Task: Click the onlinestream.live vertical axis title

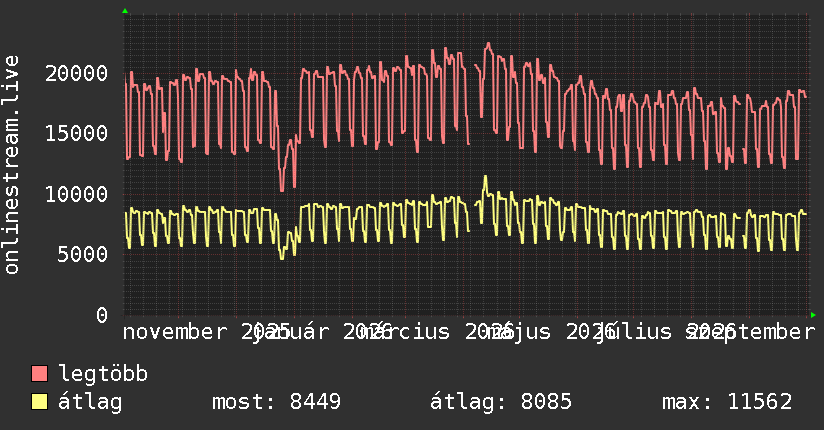Action: (11, 165)
